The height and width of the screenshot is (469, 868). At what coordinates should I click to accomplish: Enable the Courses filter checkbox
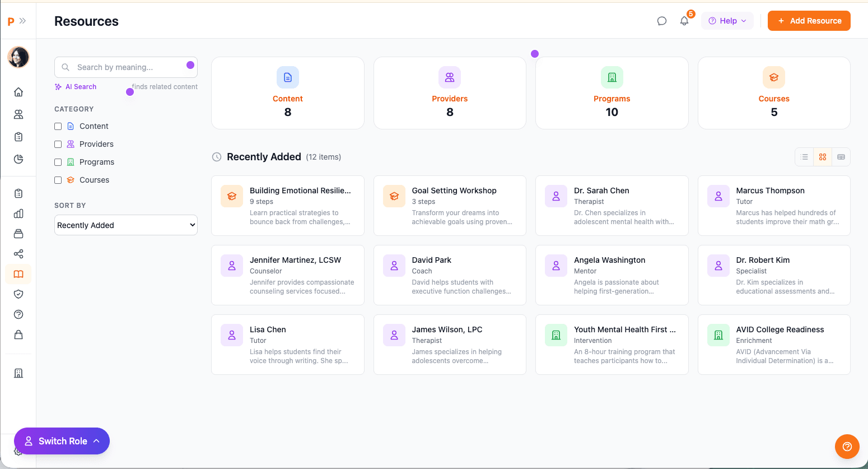coord(58,180)
